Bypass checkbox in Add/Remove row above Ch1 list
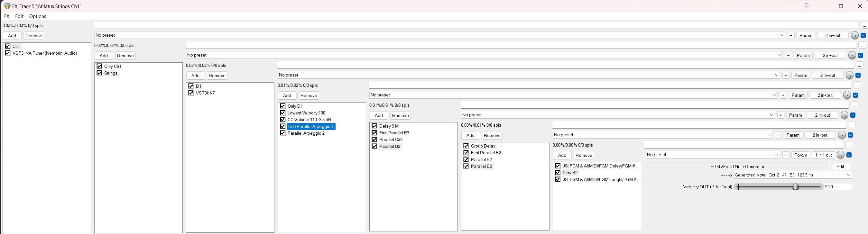The height and width of the screenshot is (234, 868). pyautogui.click(x=863, y=35)
